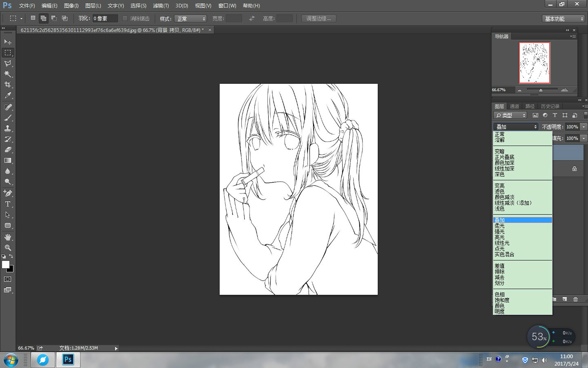
Task: Click the Navigator zoom slider handle
Action: (541, 90)
